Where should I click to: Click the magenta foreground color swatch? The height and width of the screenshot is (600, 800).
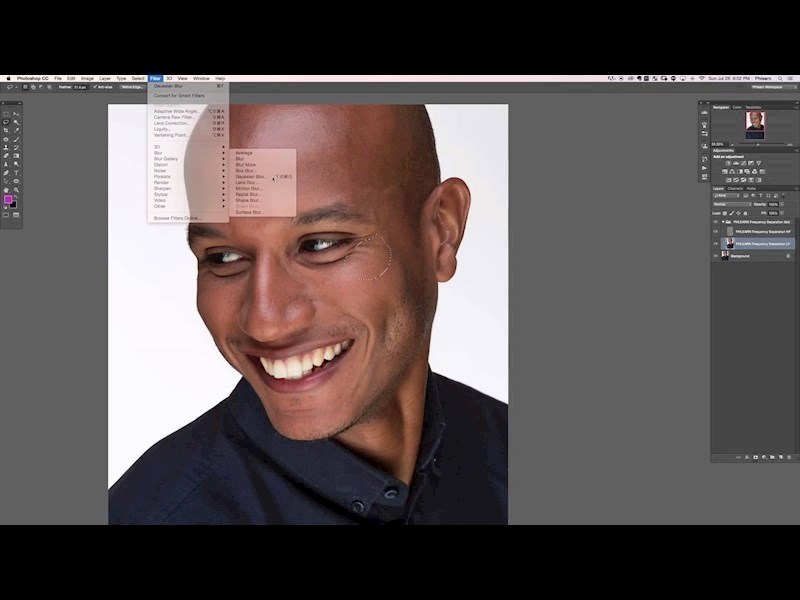click(x=8, y=199)
